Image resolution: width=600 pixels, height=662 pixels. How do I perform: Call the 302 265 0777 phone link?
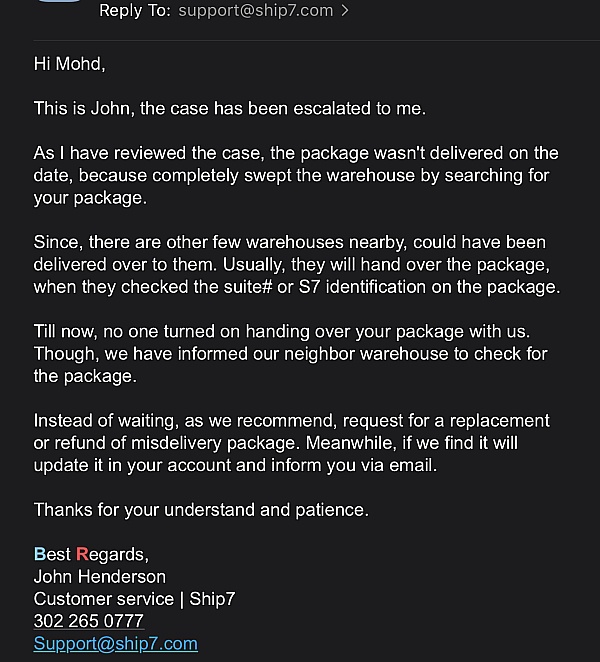pos(89,621)
